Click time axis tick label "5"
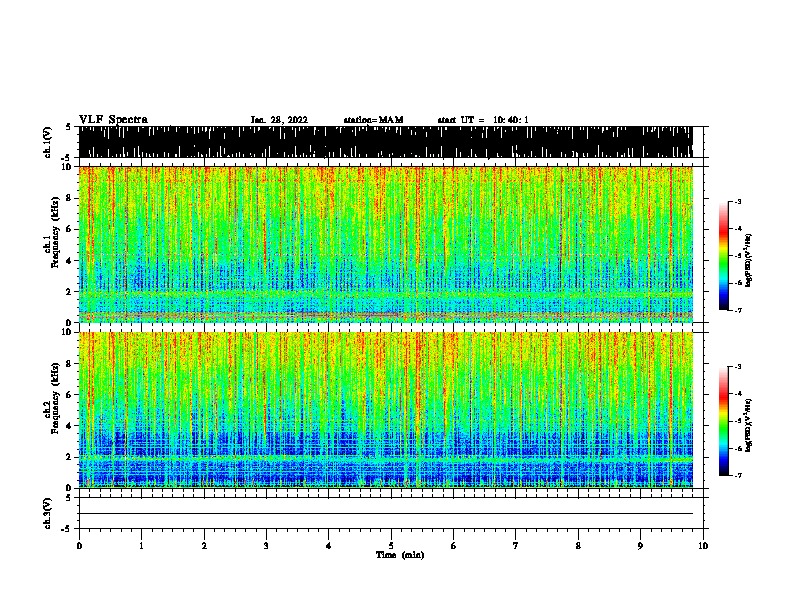Viewport: 792px width, 612px height. click(x=391, y=546)
